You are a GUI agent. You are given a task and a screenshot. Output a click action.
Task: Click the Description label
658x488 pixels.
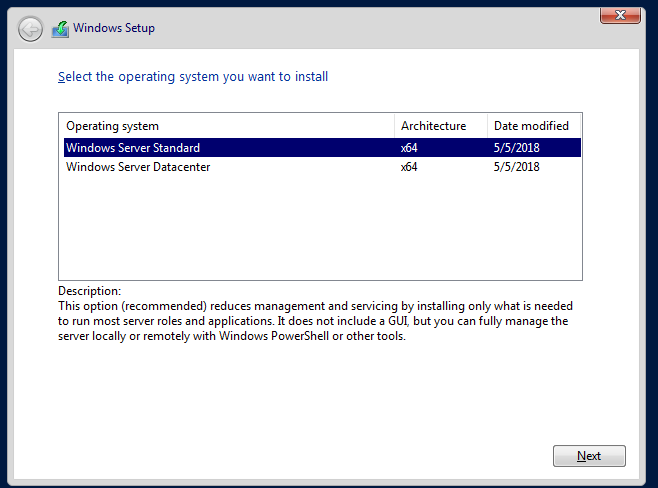(x=89, y=291)
